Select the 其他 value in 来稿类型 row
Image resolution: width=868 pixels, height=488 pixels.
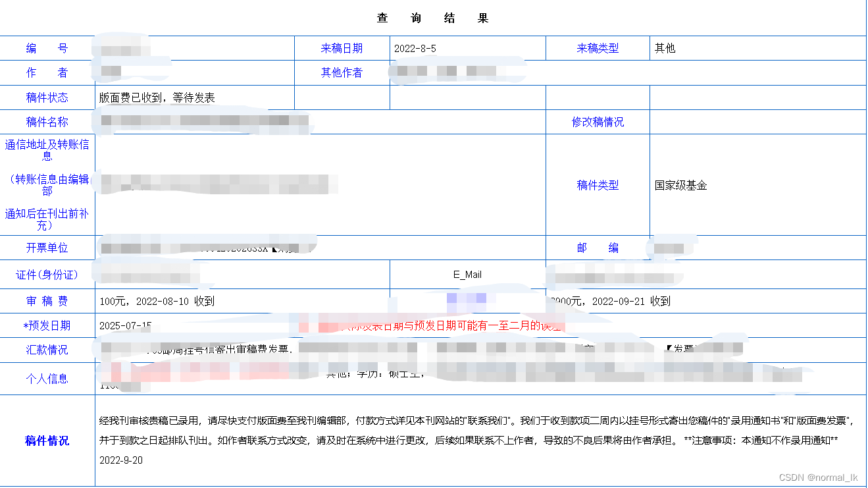[x=665, y=48]
